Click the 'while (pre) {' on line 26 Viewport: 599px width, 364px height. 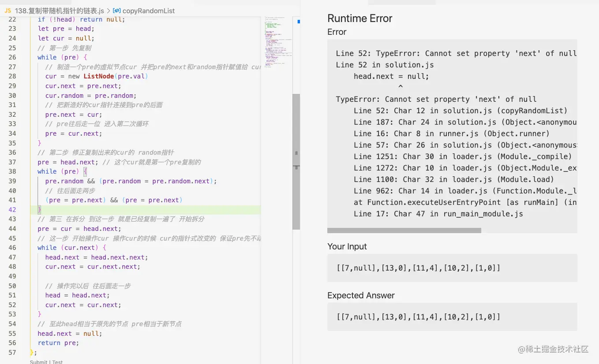click(62, 57)
